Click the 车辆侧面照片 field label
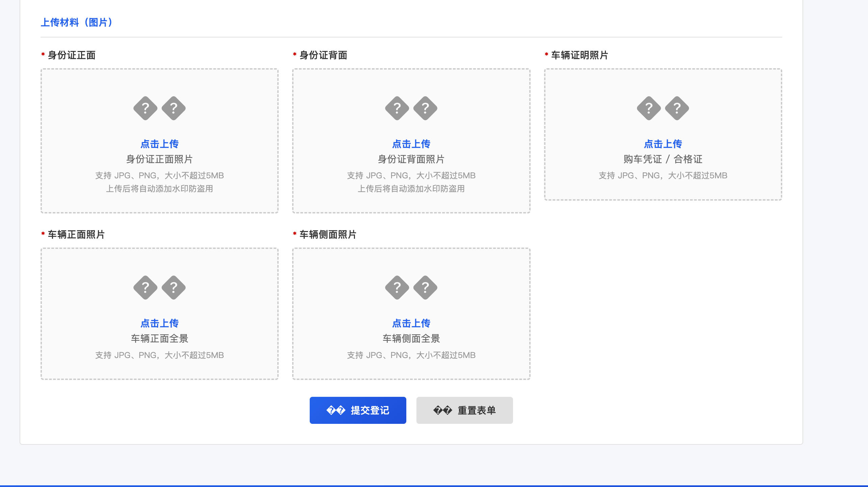The width and height of the screenshot is (868, 487). (328, 234)
